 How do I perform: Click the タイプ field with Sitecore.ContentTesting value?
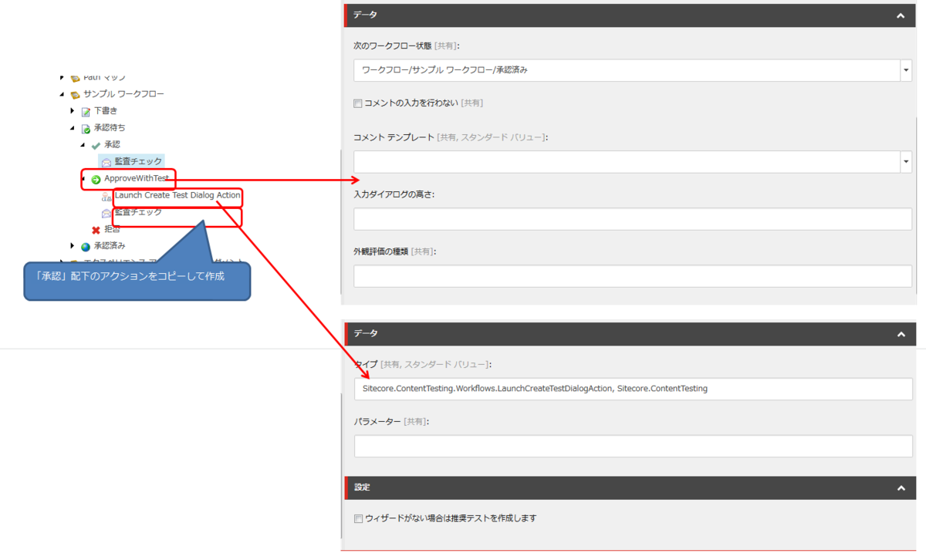(633, 389)
